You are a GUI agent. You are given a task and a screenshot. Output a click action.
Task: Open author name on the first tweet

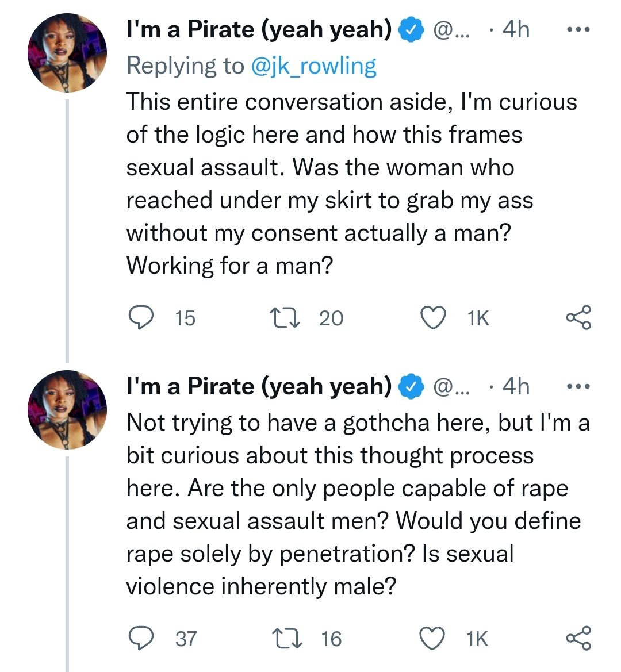[x=259, y=29]
